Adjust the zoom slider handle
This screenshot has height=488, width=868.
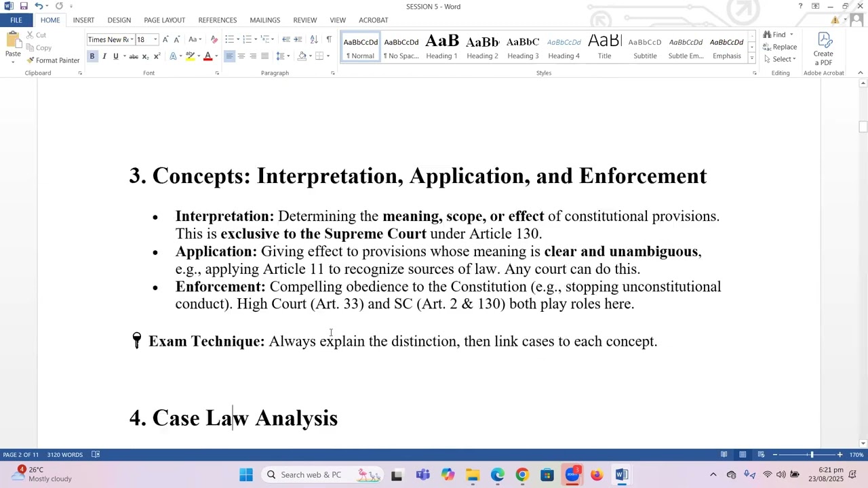(x=812, y=455)
